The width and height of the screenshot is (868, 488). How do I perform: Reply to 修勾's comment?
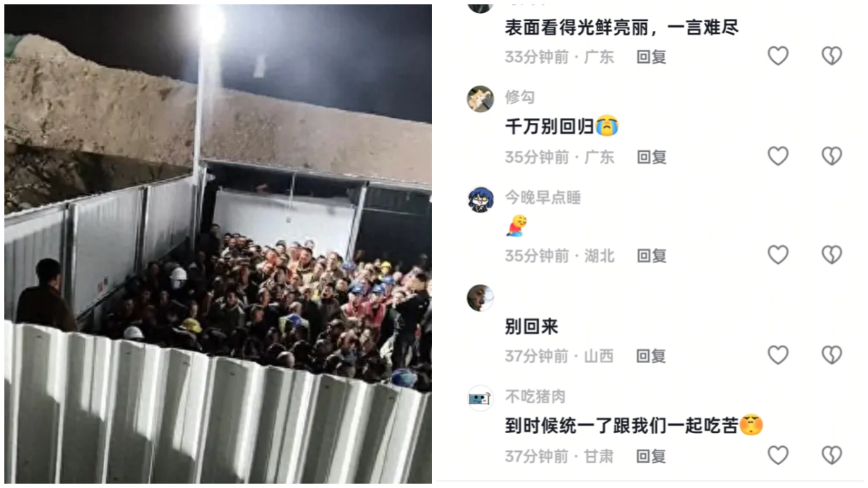651,157
